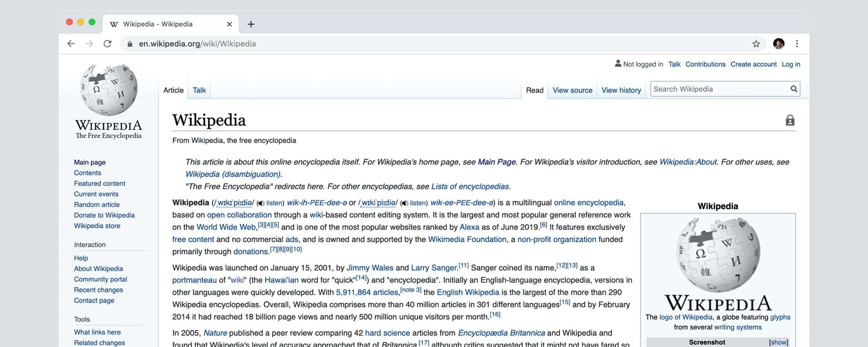Click the Log in link
This screenshot has height=347, width=868.
(x=791, y=64)
